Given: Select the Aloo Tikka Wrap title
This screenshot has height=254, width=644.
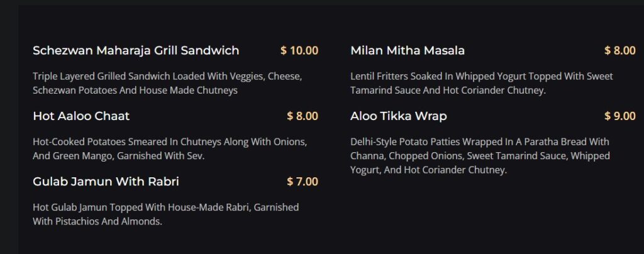Looking at the screenshot, I should point(398,116).
